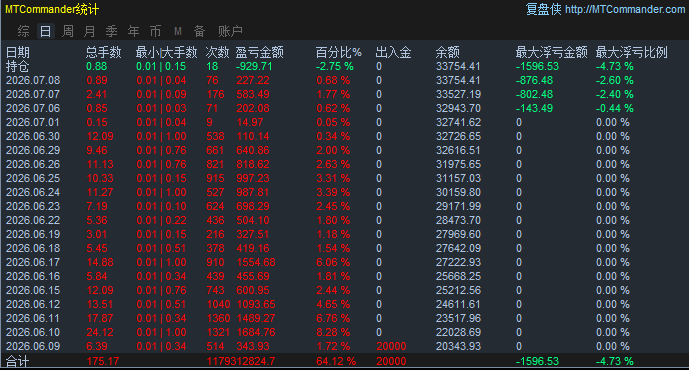Click the 出入金 column header

point(393,53)
